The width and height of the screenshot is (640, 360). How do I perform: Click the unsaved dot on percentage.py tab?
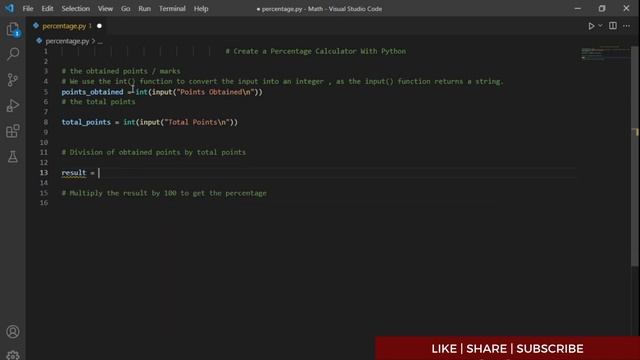(99, 26)
